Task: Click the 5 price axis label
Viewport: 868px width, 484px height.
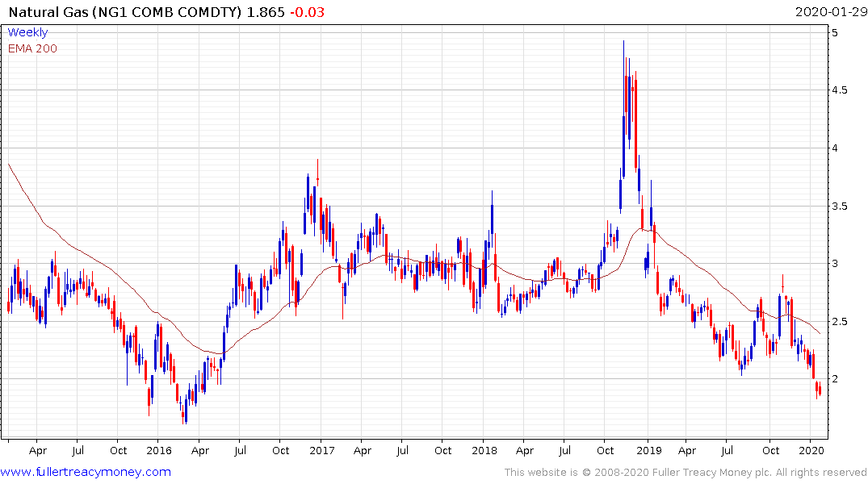Action: click(835, 32)
